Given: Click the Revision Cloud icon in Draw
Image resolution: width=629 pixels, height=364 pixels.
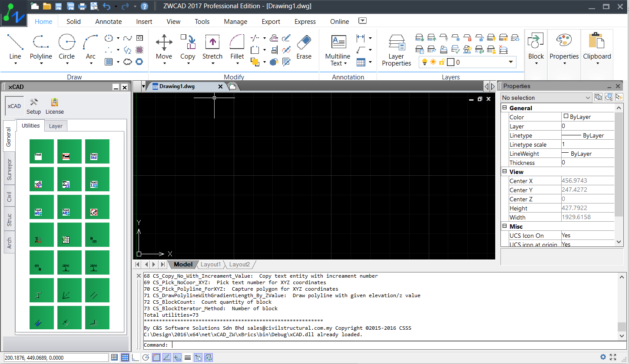Looking at the screenshot, I should pyautogui.click(x=128, y=62).
